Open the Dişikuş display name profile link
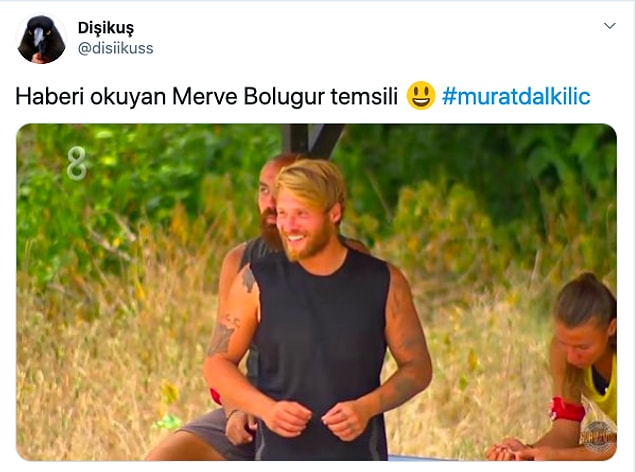635x472 pixels. pyautogui.click(x=106, y=28)
